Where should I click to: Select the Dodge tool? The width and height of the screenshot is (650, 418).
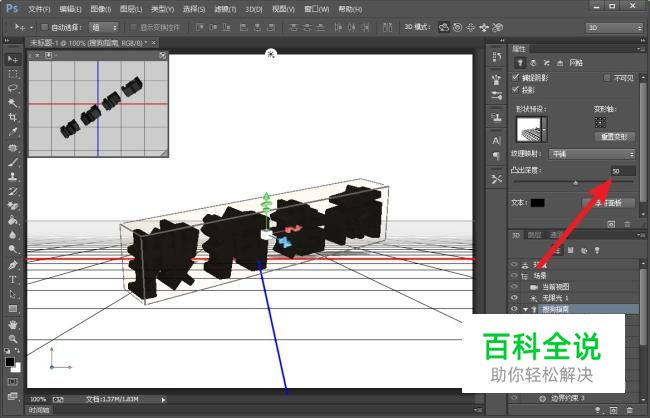click(x=13, y=249)
